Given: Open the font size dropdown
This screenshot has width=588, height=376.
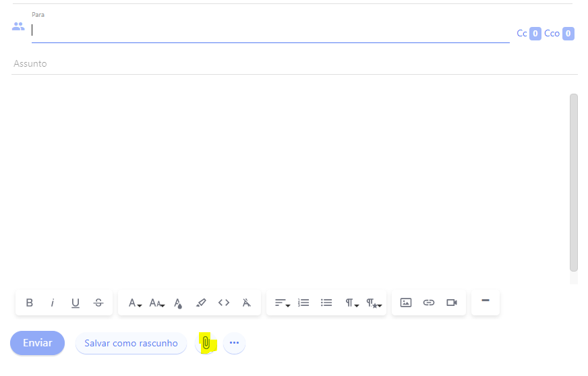Looking at the screenshot, I should pyautogui.click(x=156, y=303).
